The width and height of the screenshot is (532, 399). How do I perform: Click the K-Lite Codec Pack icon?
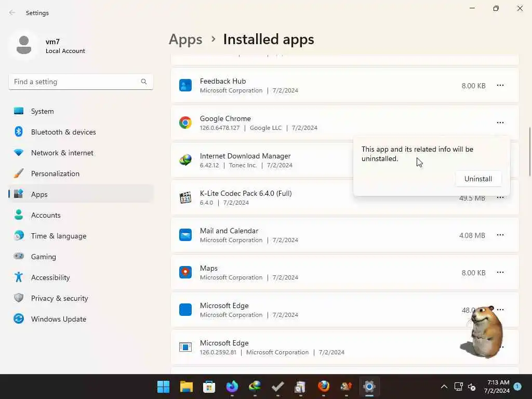[185, 197]
